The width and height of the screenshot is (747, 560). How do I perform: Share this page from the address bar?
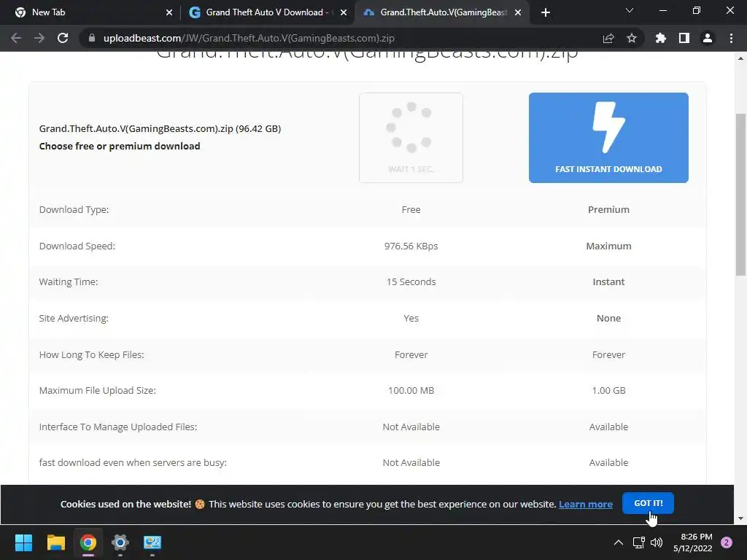(x=608, y=38)
